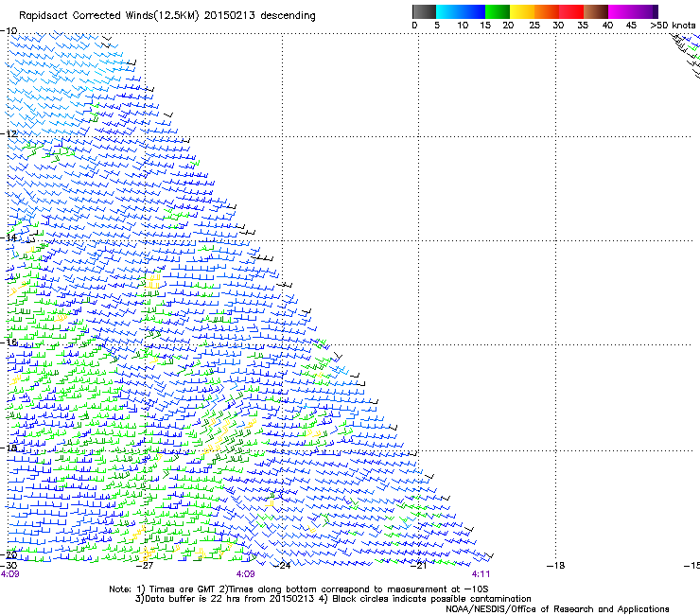The width and height of the screenshot is (700, 615).
Task: Click the latitude label '-10'
Action: pos(9,31)
